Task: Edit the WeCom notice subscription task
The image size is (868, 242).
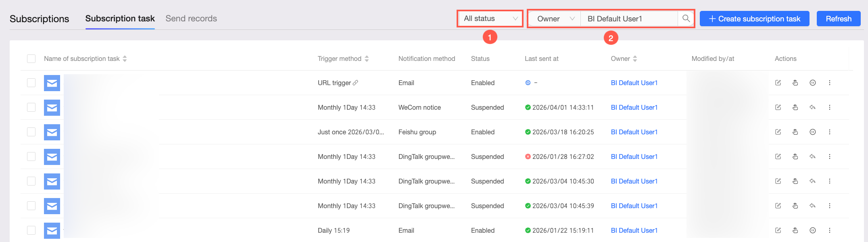Action: tap(778, 107)
